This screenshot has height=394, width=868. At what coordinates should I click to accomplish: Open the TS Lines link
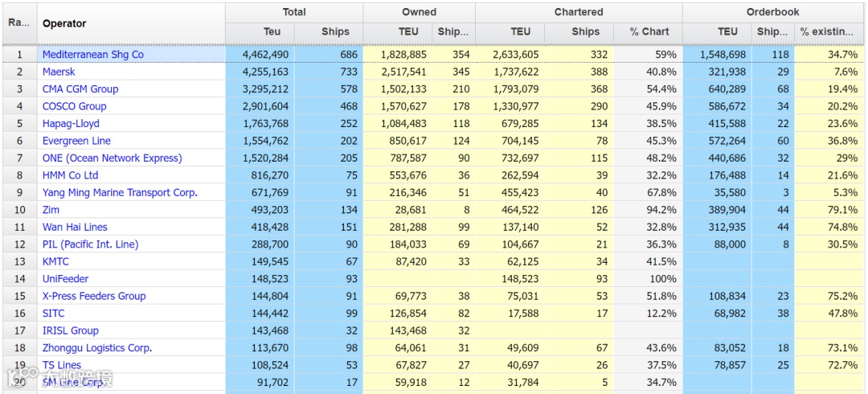click(62, 364)
